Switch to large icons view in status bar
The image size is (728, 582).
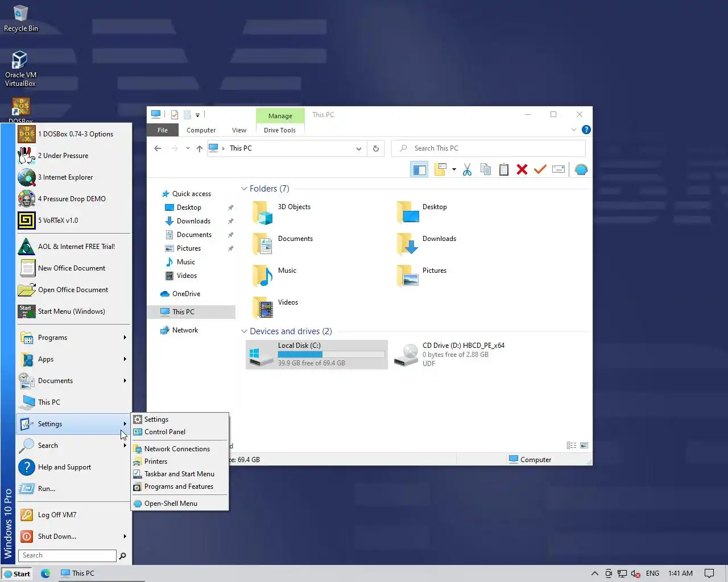tap(584, 446)
